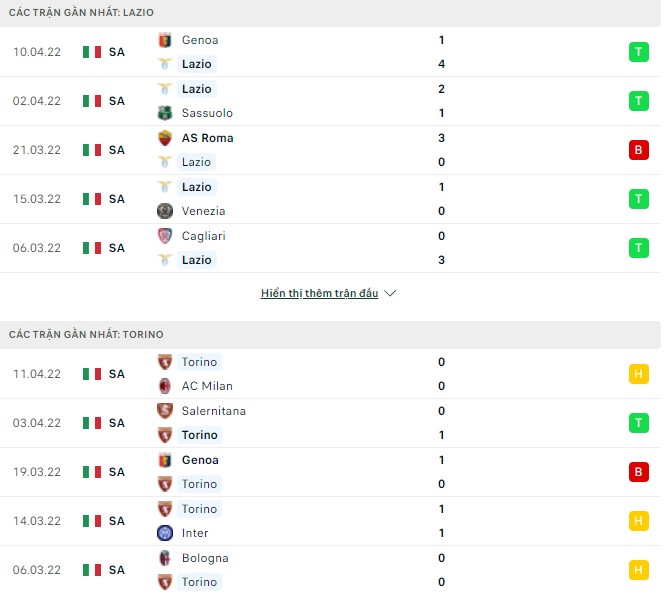Click the Sassuolo team crest

[x=165, y=113]
